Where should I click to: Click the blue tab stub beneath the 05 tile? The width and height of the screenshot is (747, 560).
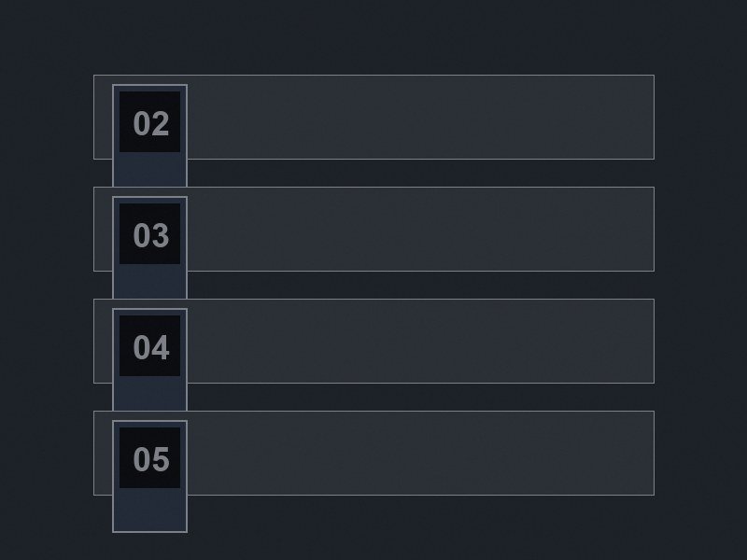(149, 510)
